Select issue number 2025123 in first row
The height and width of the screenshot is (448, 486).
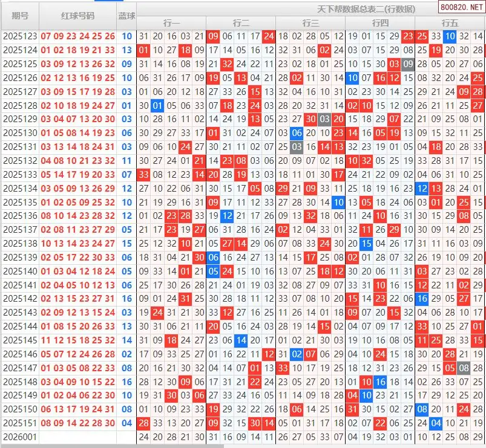click(x=20, y=36)
